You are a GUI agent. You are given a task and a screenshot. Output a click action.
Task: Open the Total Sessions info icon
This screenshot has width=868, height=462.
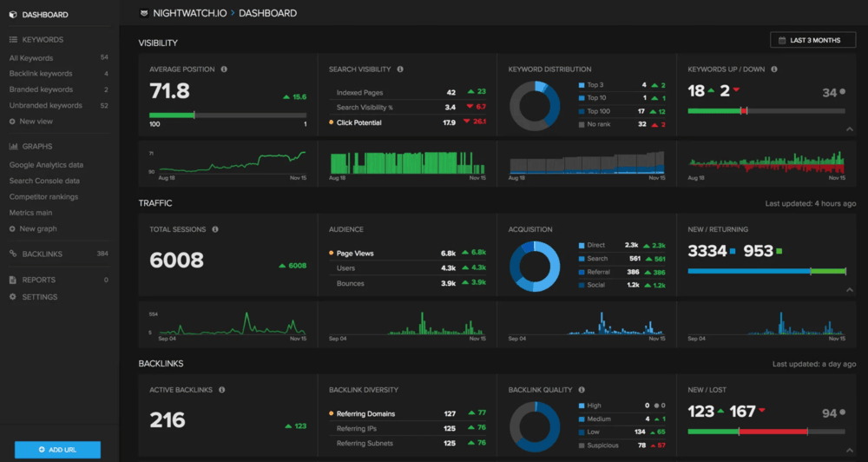click(215, 229)
